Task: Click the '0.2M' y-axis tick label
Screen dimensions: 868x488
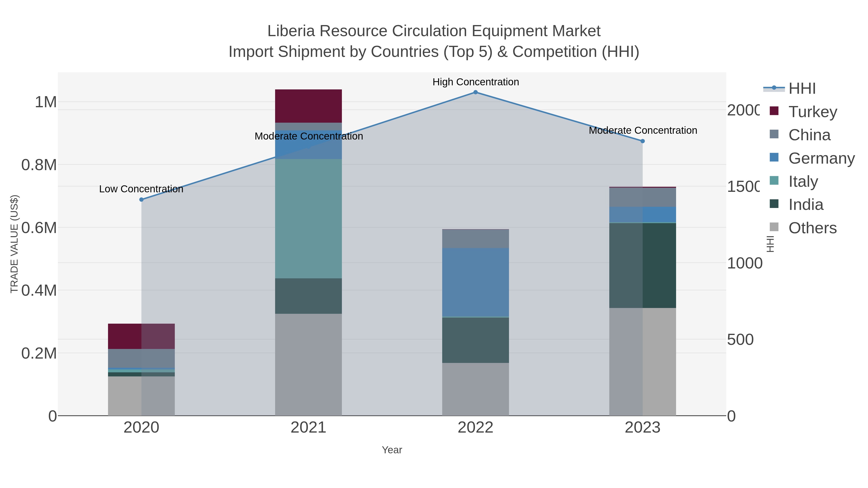Action: tap(39, 353)
